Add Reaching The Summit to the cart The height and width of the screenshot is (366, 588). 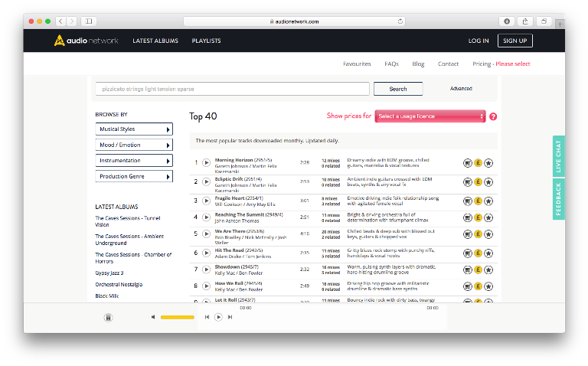click(467, 218)
